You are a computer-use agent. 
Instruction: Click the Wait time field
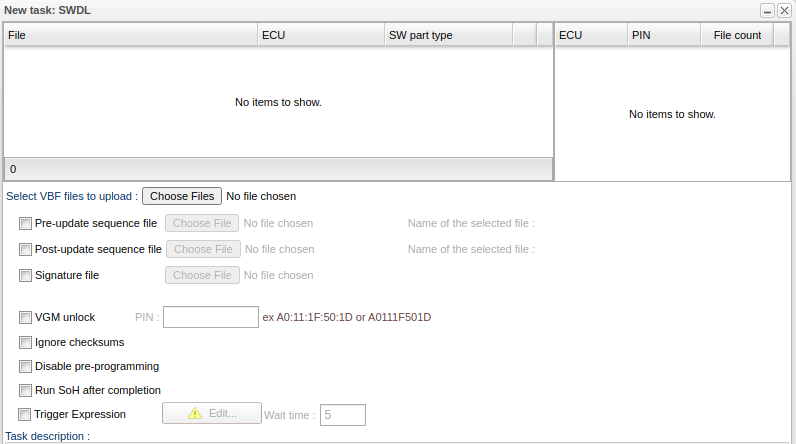(x=343, y=414)
